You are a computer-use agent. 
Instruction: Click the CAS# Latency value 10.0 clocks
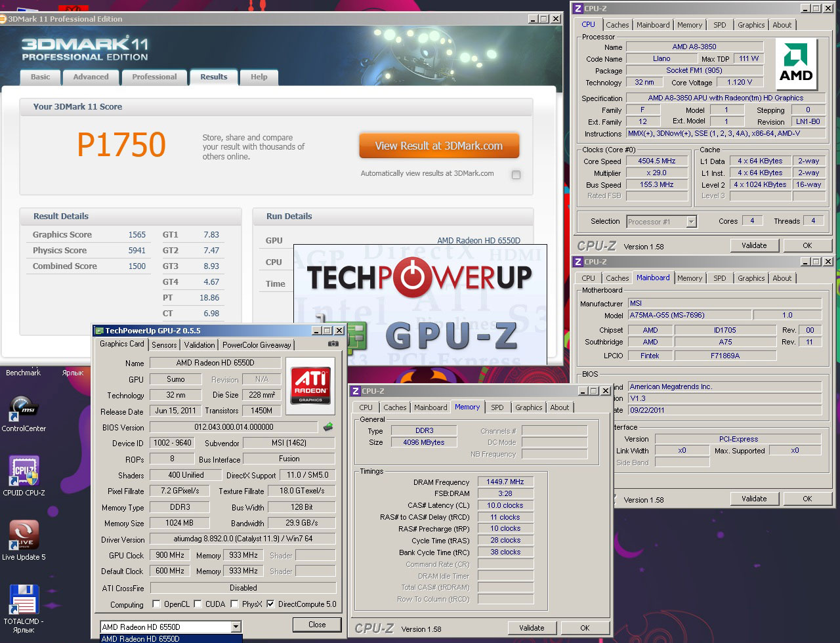pyautogui.click(x=505, y=506)
